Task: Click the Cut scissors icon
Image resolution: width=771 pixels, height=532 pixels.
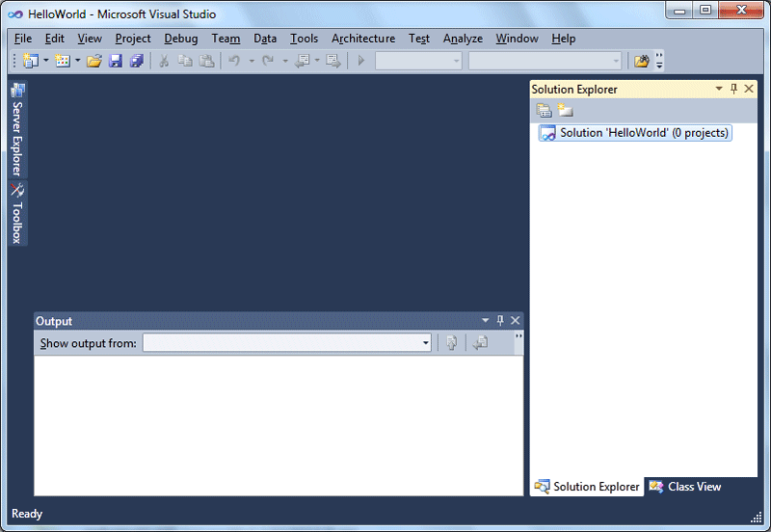Action: [x=164, y=61]
